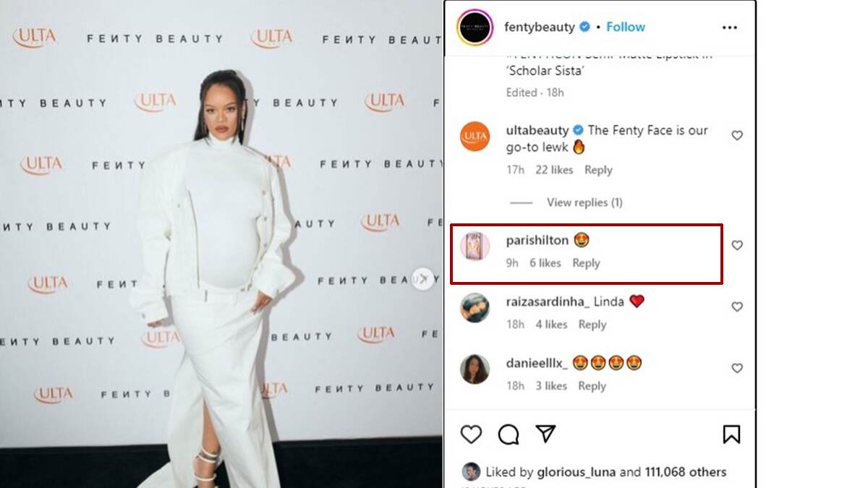Like the danieelllx_ comment heart

[737, 368]
